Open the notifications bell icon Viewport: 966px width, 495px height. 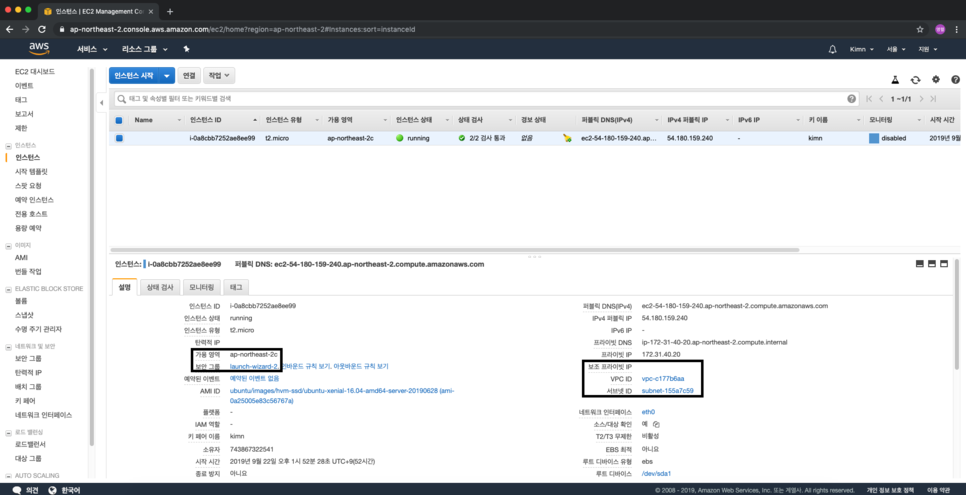click(832, 49)
